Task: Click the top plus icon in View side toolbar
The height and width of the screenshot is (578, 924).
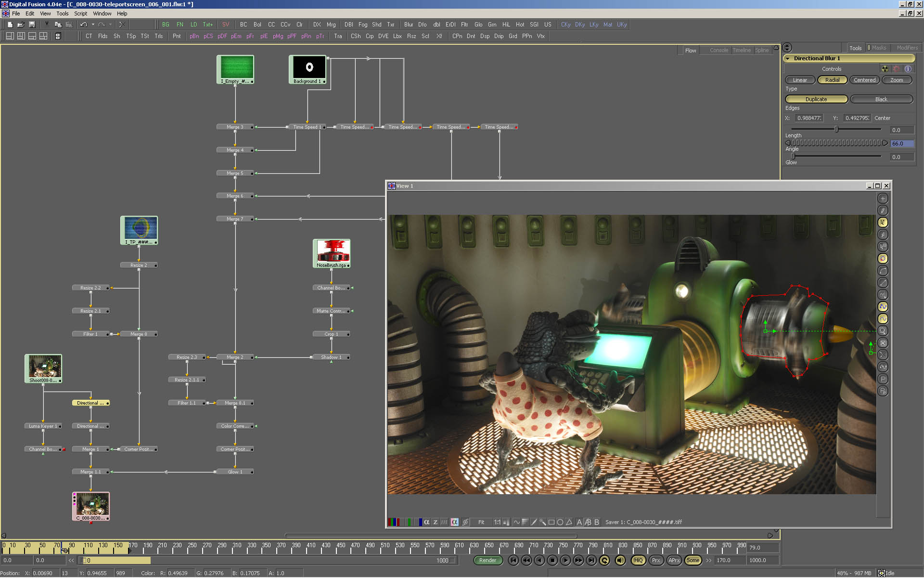Action: tap(883, 198)
